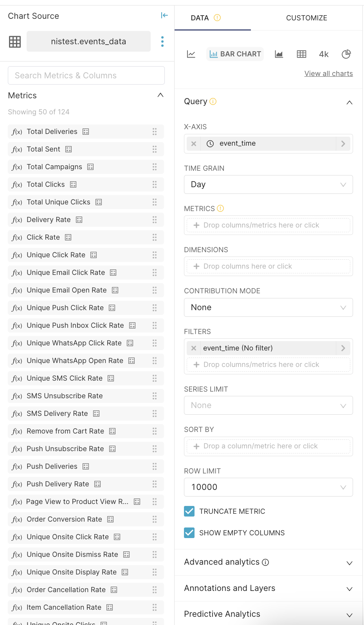Open dataset options three-dot menu
This screenshot has width=364, height=625.
pyautogui.click(x=162, y=42)
